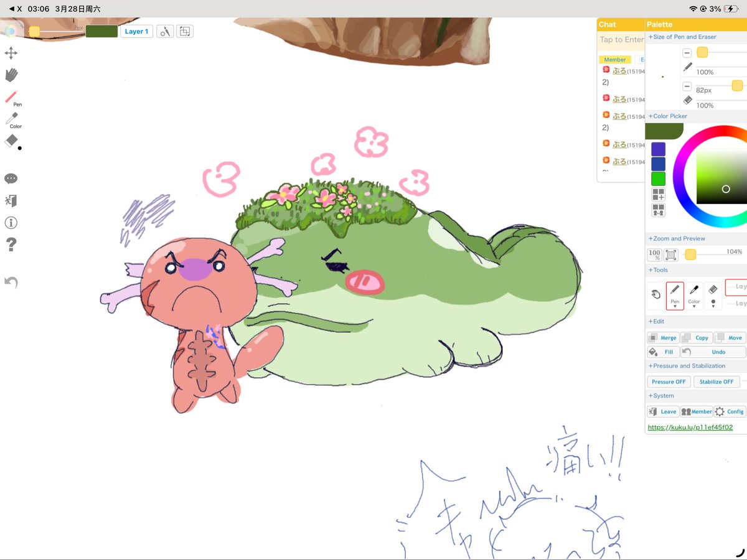Open the info icon in left sidebar

pos(11,223)
